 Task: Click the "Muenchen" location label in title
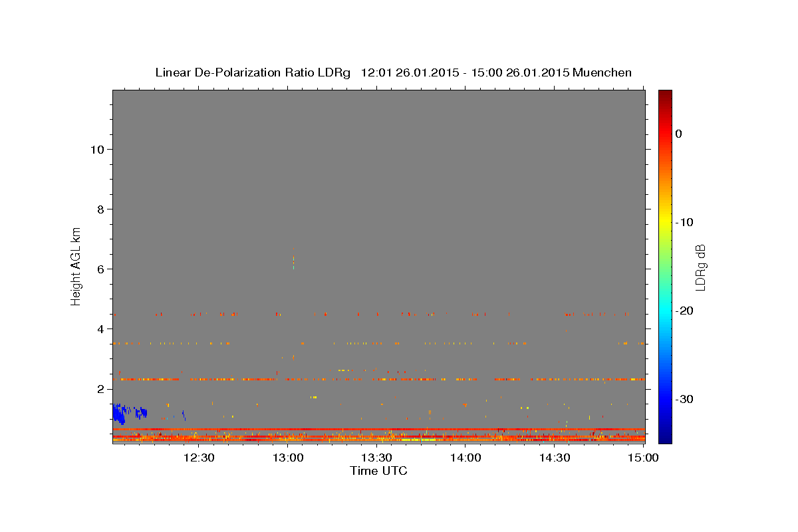point(602,72)
